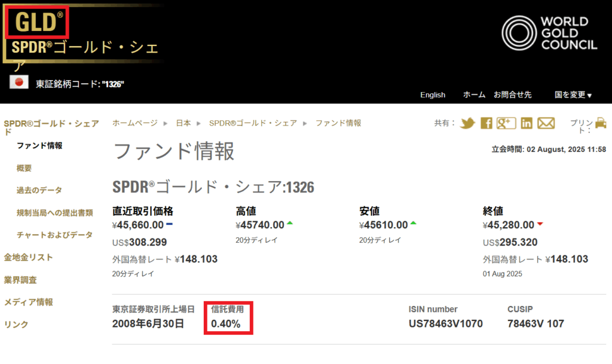Click the email envelope share icon
This screenshot has width=612, height=364.
click(x=546, y=123)
